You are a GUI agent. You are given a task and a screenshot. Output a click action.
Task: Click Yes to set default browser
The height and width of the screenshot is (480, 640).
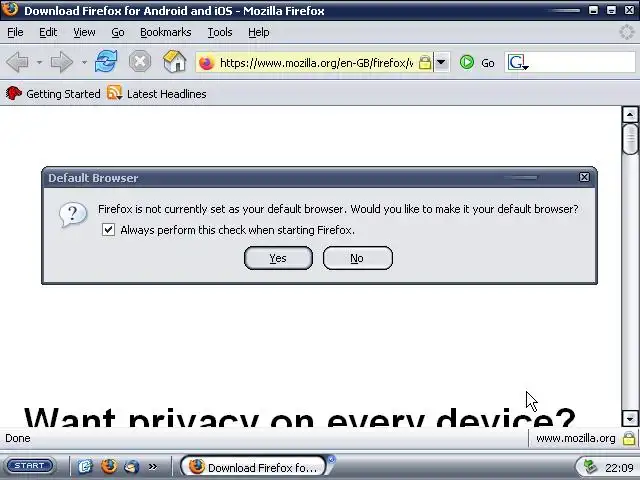[x=278, y=258]
